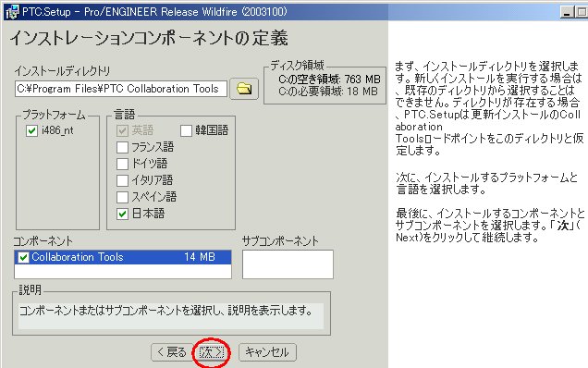The height and width of the screenshot is (368, 588).
Task: Open the folder browse icon for install directory
Action: coord(244,89)
